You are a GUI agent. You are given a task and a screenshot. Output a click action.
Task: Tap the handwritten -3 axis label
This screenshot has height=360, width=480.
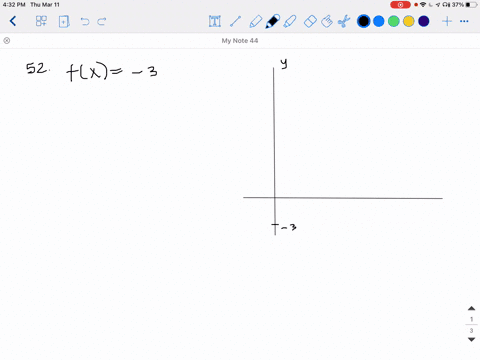[x=289, y=228]
